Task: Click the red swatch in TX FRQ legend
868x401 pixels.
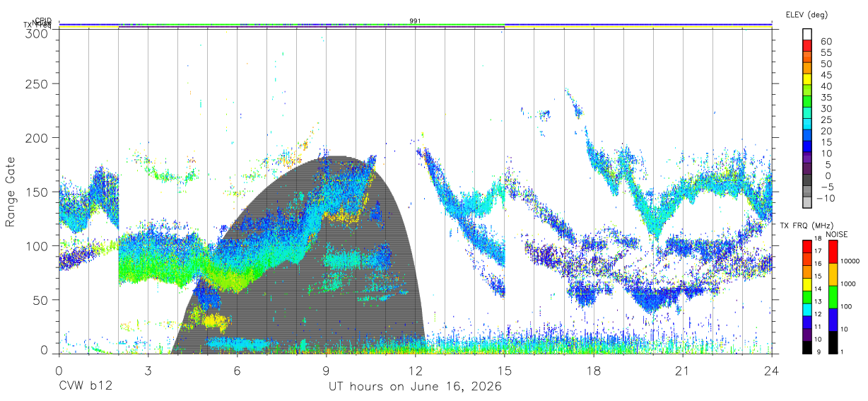Action: [807, 246]
